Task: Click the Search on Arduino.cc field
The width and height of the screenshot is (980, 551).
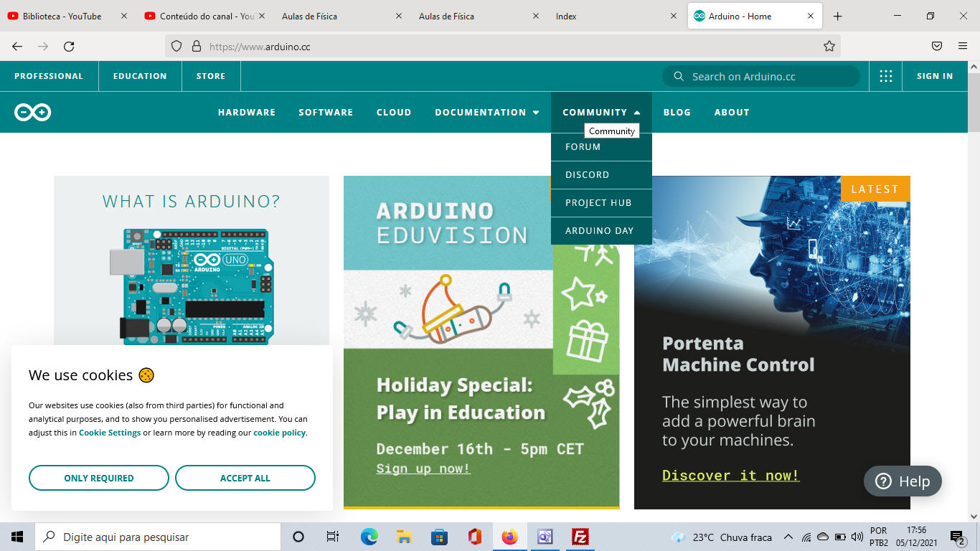Action: 768,76
